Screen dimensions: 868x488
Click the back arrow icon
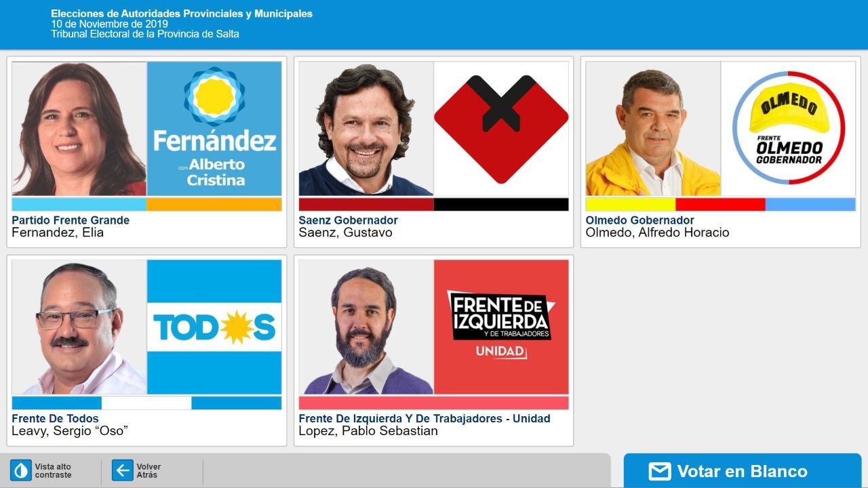[123, 470]
